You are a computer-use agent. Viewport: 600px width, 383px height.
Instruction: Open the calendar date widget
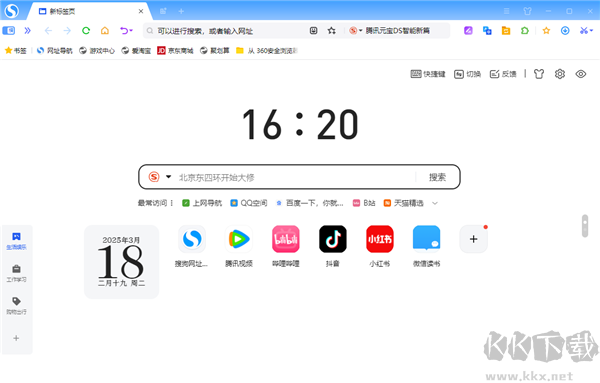122,262
